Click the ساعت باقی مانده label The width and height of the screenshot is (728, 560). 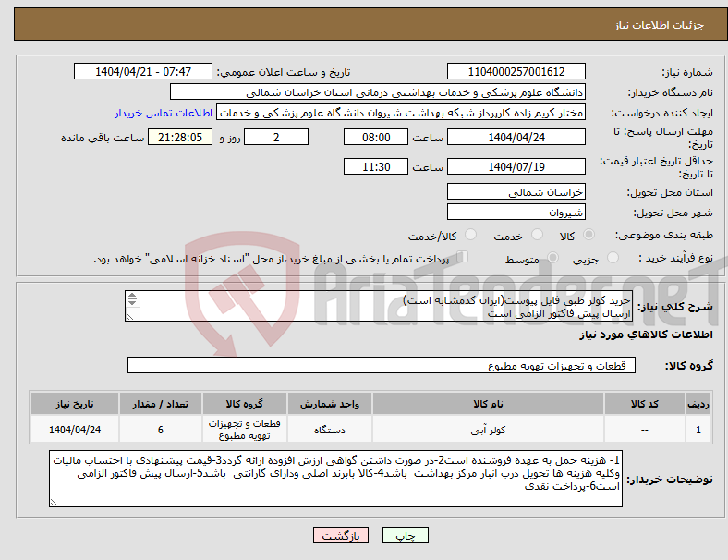coord(103,138)
